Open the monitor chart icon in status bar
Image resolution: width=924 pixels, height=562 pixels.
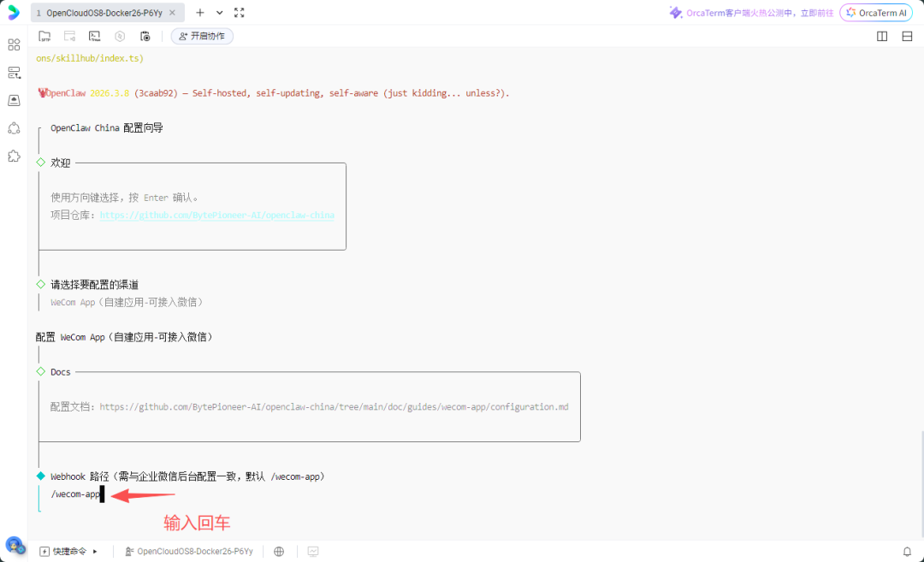tap(313, 552)
